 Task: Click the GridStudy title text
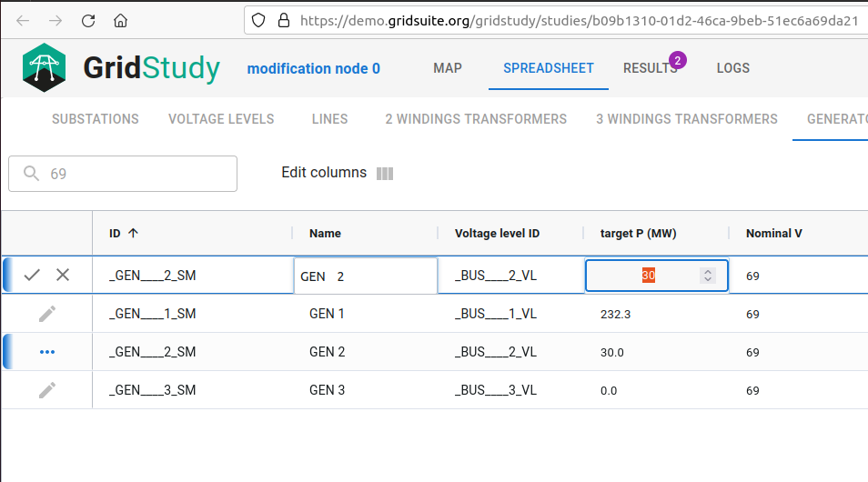pos(152,68)
